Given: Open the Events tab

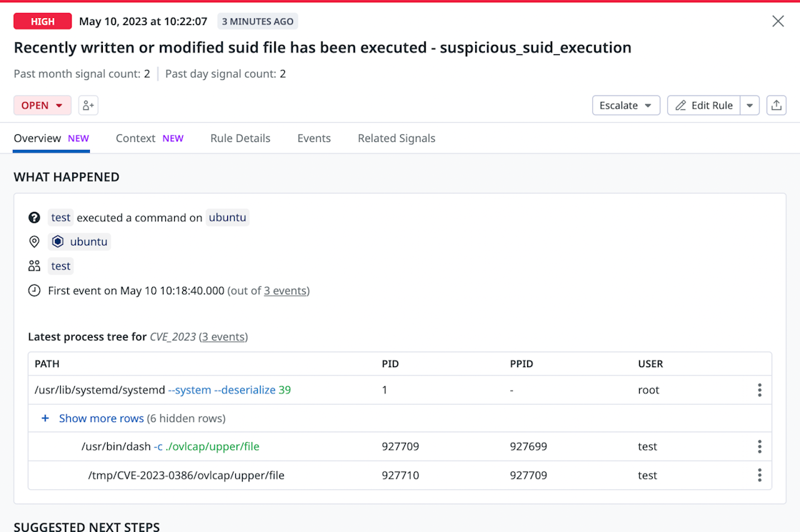Looking at the screenshot, I should click(314, 139).
